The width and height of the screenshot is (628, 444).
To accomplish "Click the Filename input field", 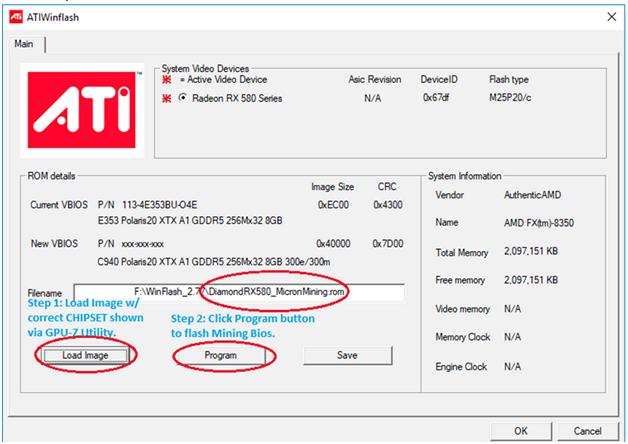I will (239, 292).
